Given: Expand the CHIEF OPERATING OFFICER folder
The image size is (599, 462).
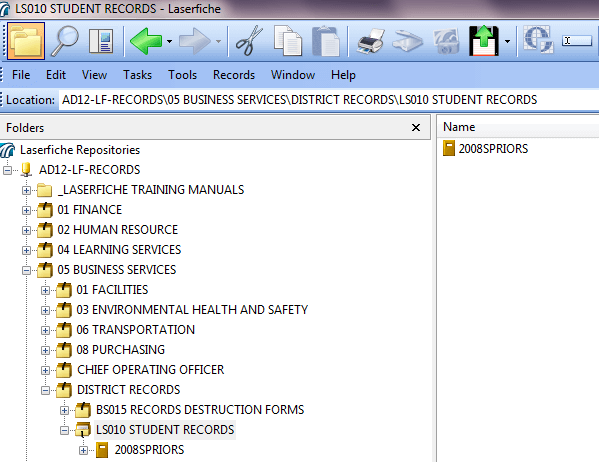Looking at the screenshot, I should tap(45, 371).
